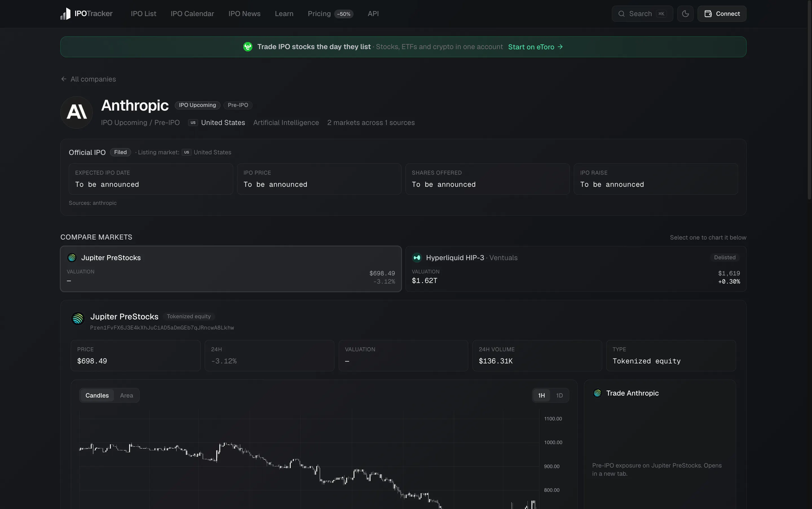Click the US badge beside Listing market
Viewport: 812px width, 509px height.
pos(187,152)
